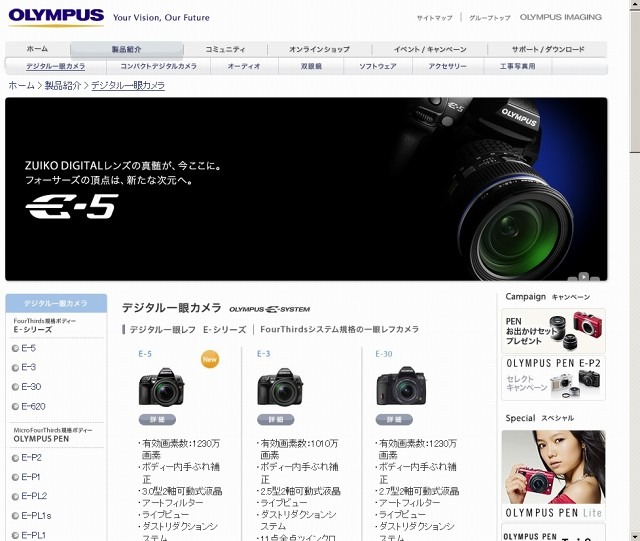Click the scrollbar down arrow
640x541 pixels.
pos(635,536)
